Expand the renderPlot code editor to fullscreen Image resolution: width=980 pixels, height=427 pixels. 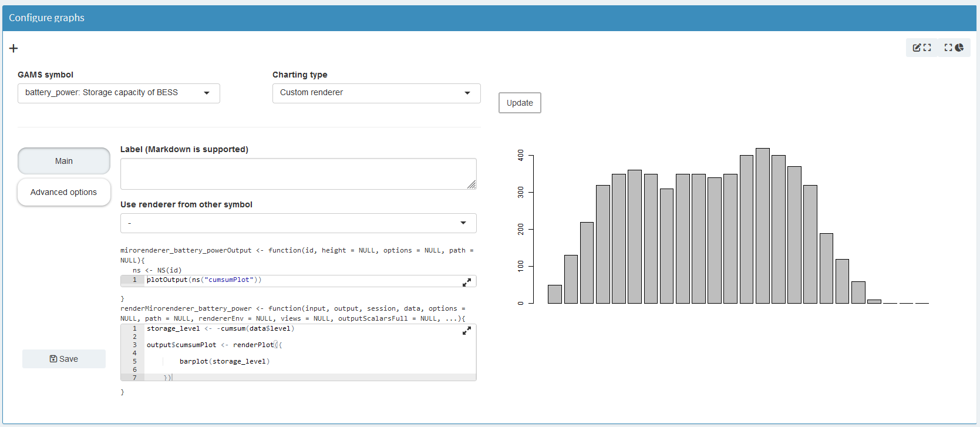[x=467, y=331]
